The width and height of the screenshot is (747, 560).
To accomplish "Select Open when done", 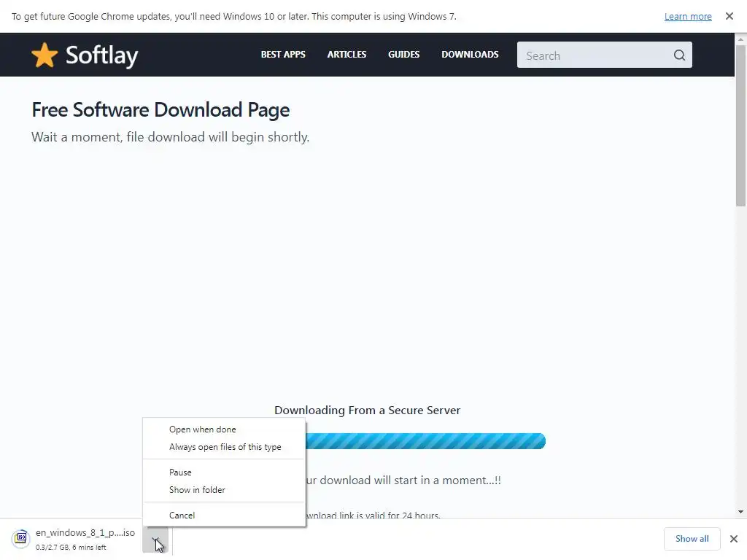I will (224, 429).
